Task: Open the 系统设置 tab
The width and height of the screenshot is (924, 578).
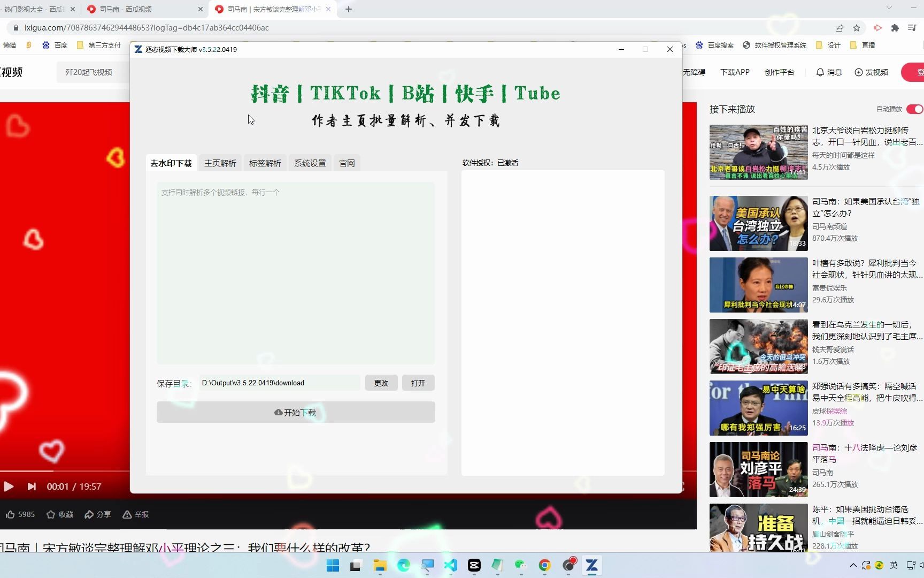Action: (310, 163)
